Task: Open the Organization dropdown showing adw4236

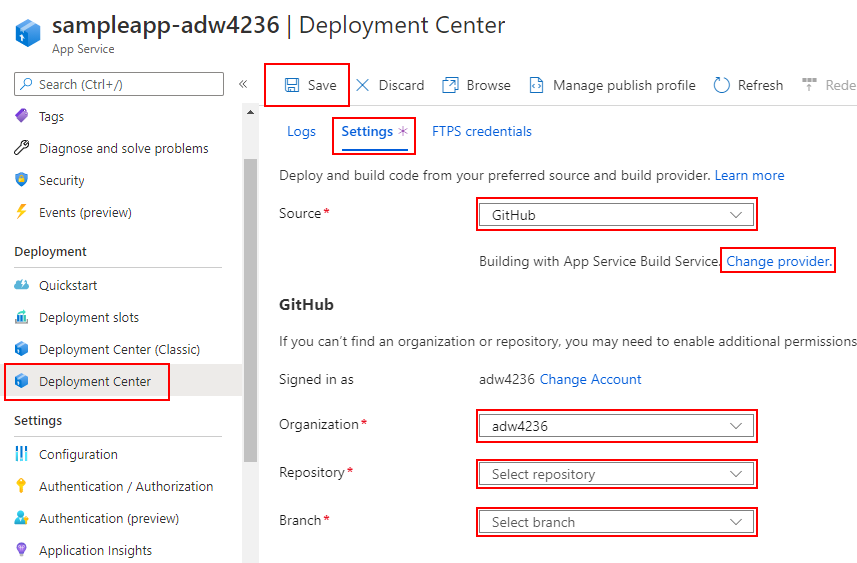Action: [x=617, y=426]
